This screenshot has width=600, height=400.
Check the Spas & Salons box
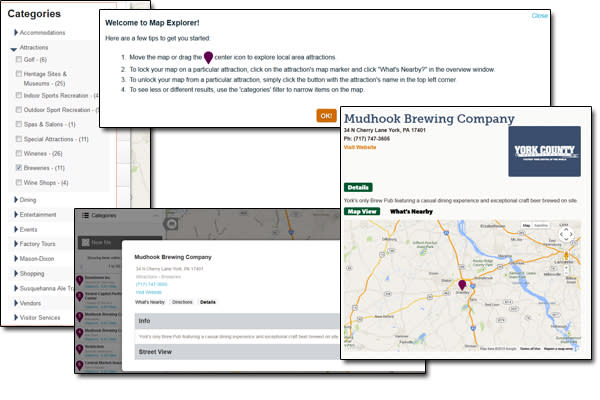coord(19,124)
